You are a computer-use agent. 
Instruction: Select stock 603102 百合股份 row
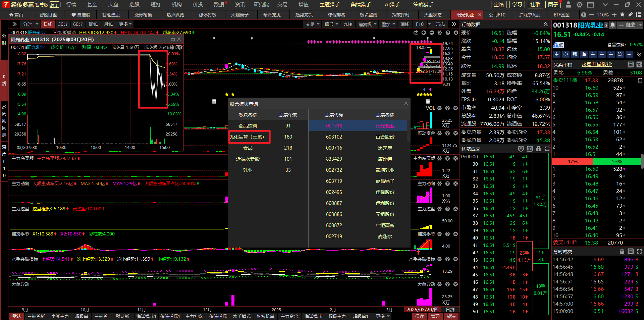click(x=358, y=137)
